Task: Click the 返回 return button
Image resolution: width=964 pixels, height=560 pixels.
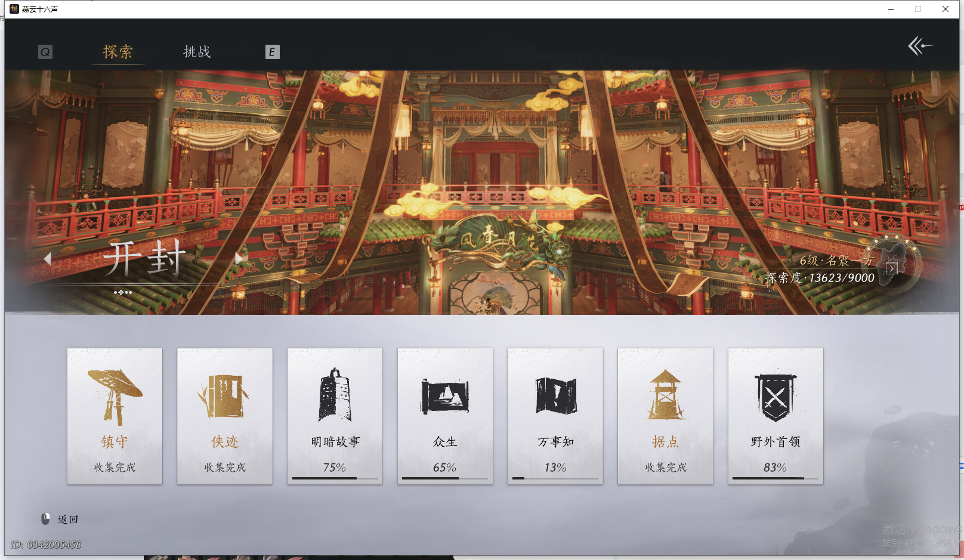Action: point(67,518)
